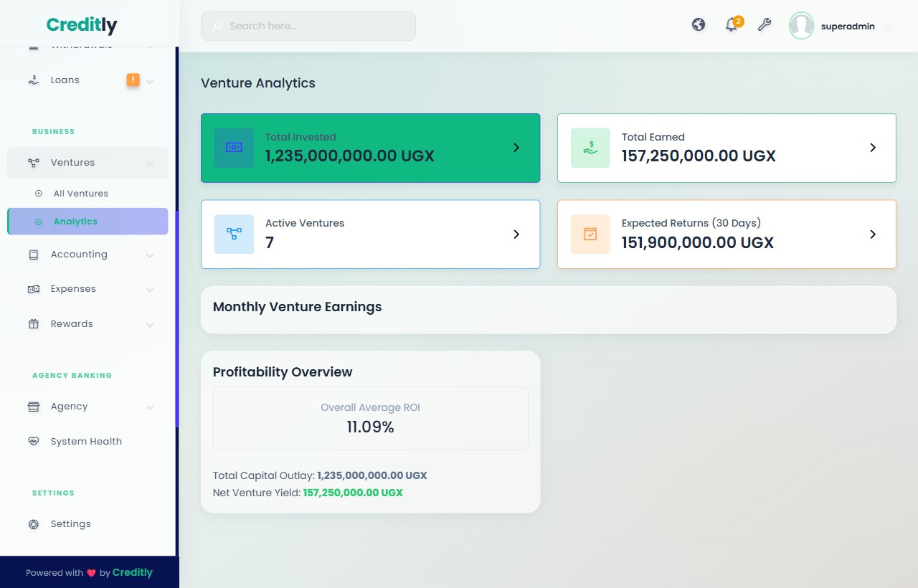Click the Venture Analytics page title
This screenshot has width=918, height=588.
pyautogui.click(x=258, y=83)
